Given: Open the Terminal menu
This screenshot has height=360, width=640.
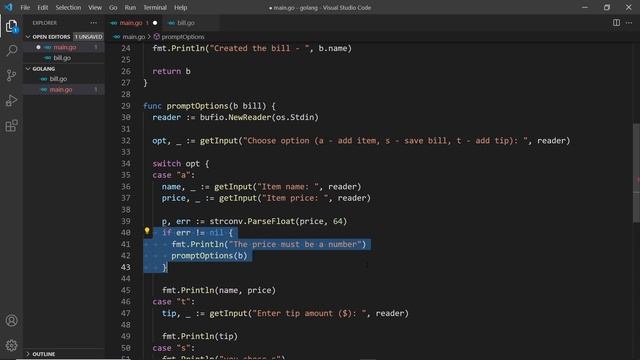Looking at the screenshot, I should [155, 7].
